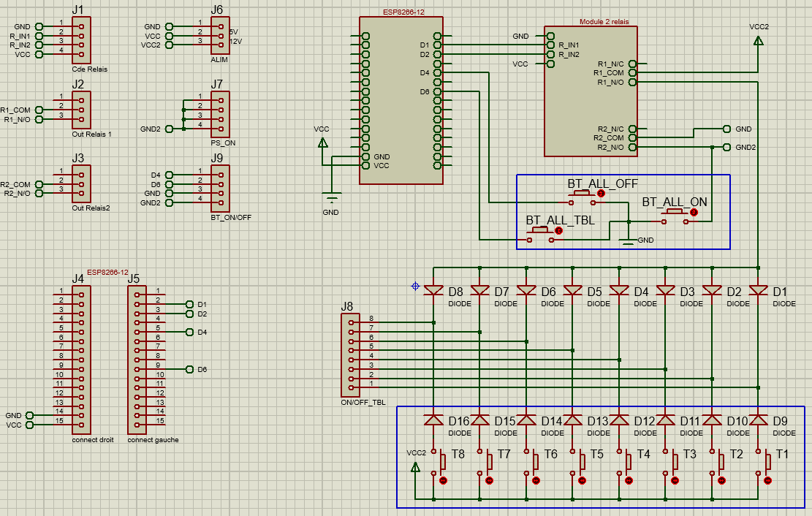Select the ESP8266-12 module component
Image resolution: width=812 pixels, height=516 pixels.
401,101
